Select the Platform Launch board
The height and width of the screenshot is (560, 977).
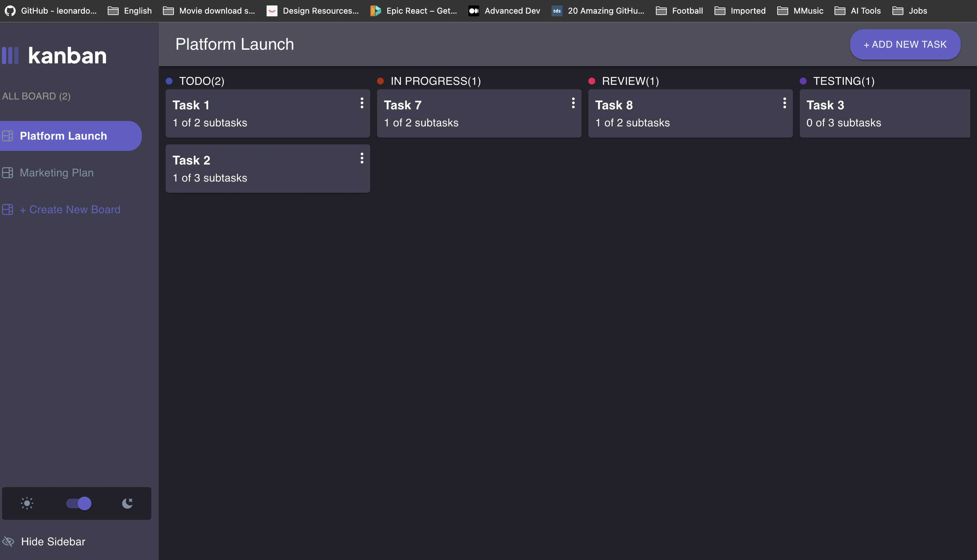point(71,136)
